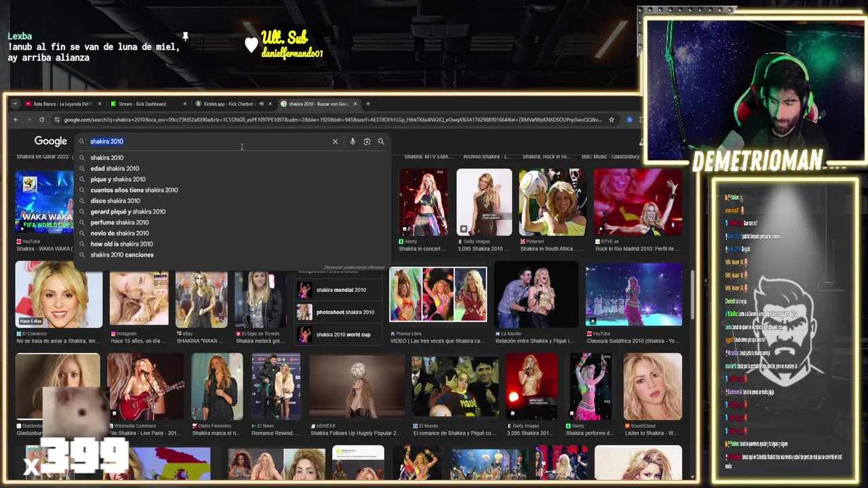Open a new browser tab with plus
The width and height of the screenshot is (868, 488).
click(368, 104)
